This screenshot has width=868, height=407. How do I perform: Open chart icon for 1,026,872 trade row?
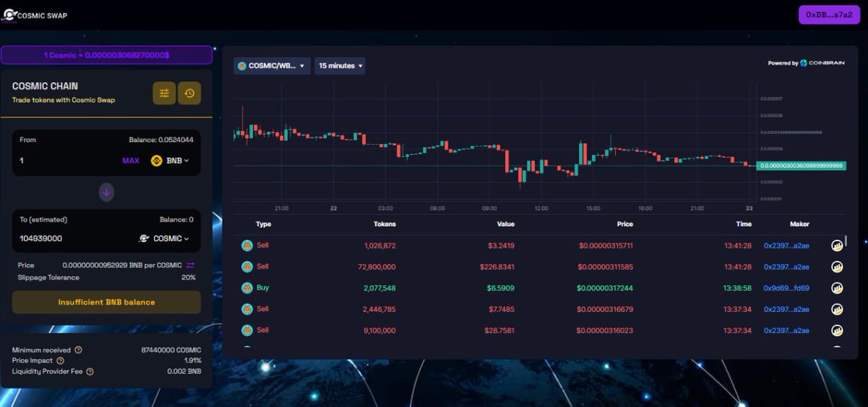tap(837, 246)
